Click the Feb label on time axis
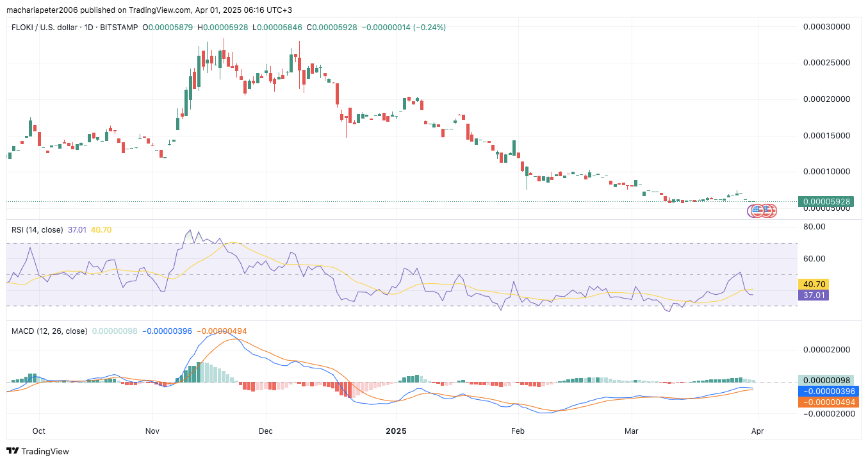 pyautogui.click(x=517, y=431)
